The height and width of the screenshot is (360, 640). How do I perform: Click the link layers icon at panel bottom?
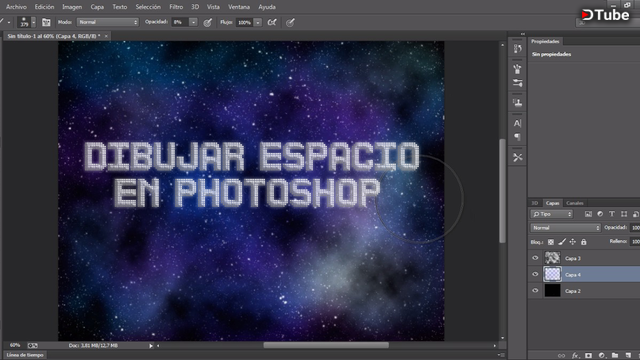pos(562,356)
